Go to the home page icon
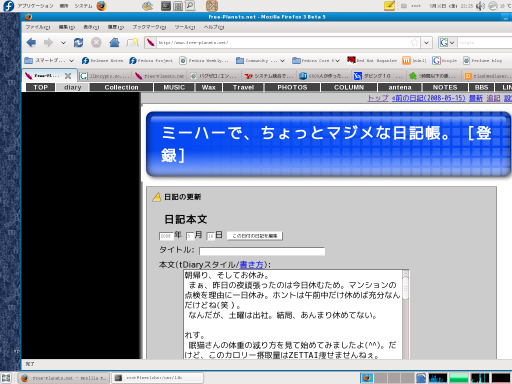The width and height of the screenshot is (512, 384). coord(114,42)
